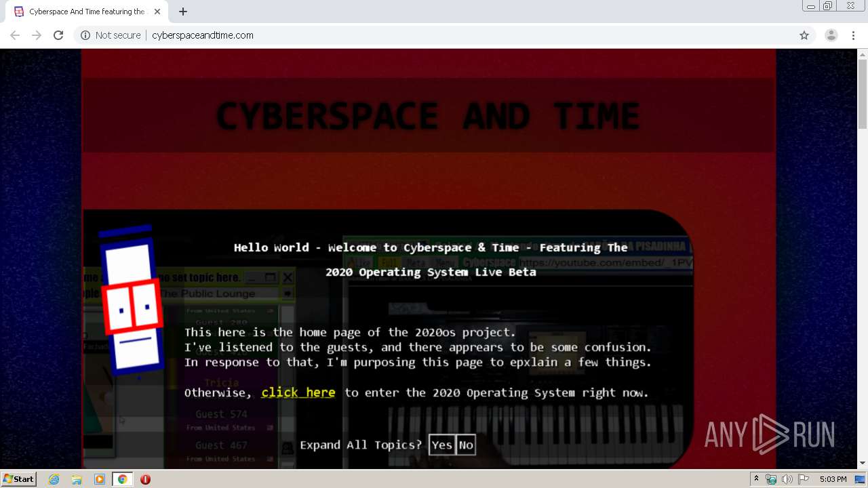Open the Windows Start menu
The height and width of the screenshot is (488, 868).
click(19, 479)
